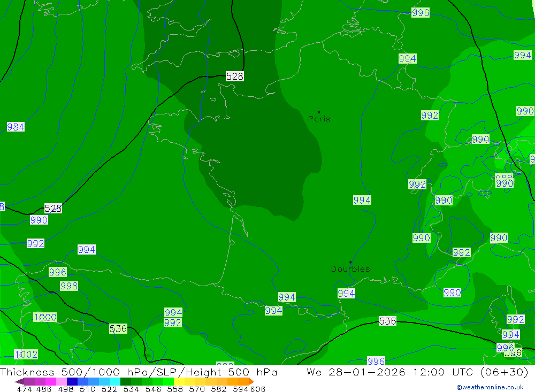The height and width of the screenshot is (392, 535).
Task: Click the '12:00 UTC' time text
Action: (x=444, y=372)
